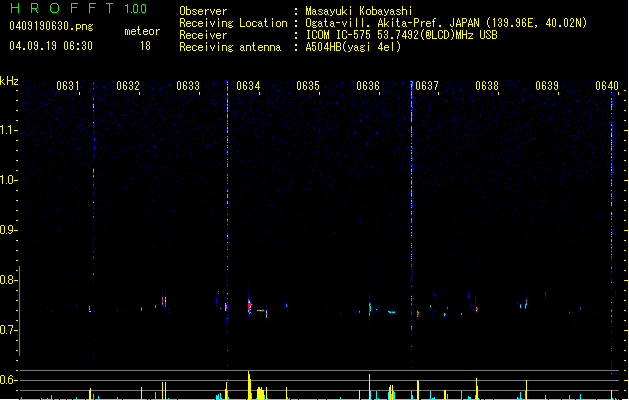Image resolution: width=629 pixels, height=400 pixels.
Task: Click the 0637 time marker
Action: point(427,86)
